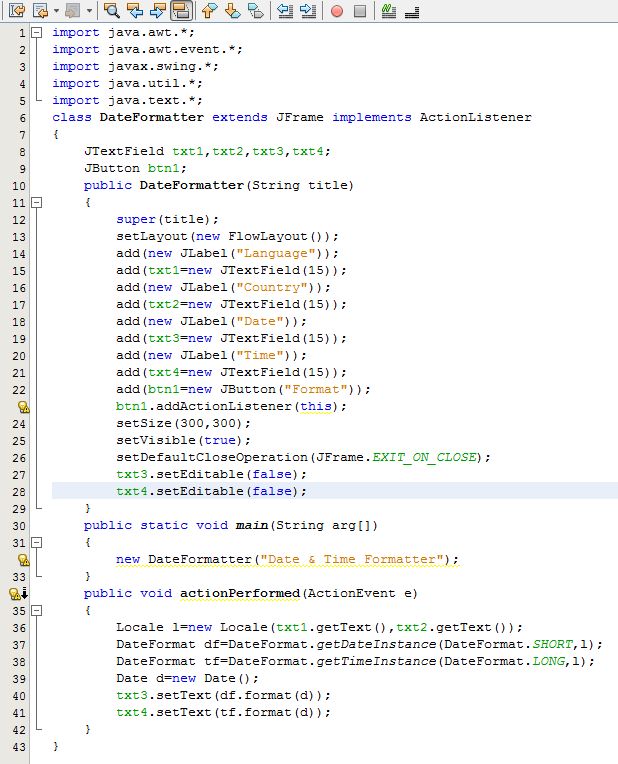The image size is (618, 764).
Task: Click the 'main' method name
Action: click(x=252, y=525)
